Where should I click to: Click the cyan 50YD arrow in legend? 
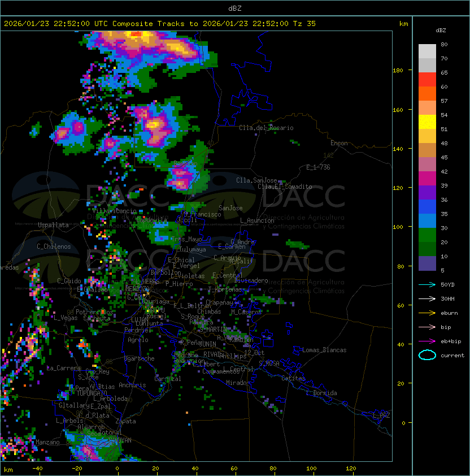tap(427, 284)
